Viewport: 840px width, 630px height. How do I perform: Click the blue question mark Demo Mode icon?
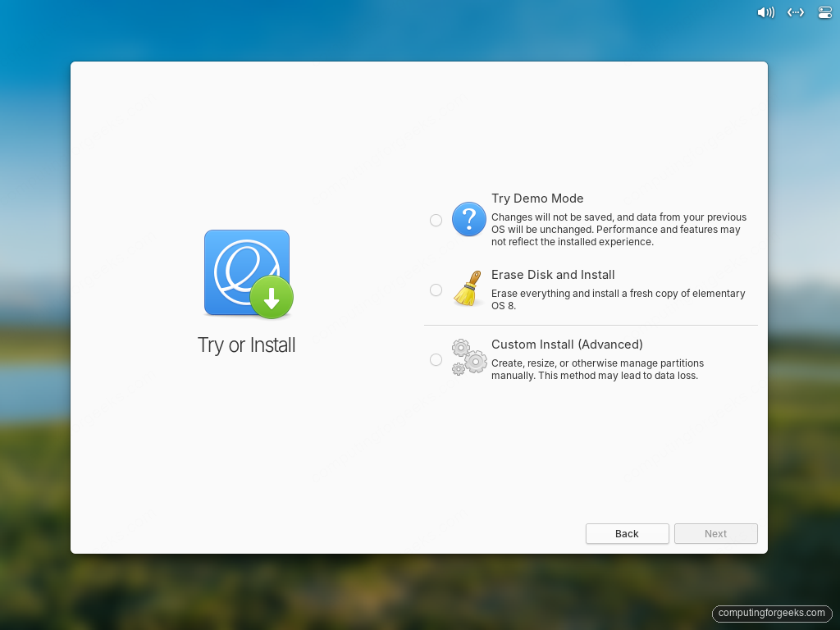[468, 219]
